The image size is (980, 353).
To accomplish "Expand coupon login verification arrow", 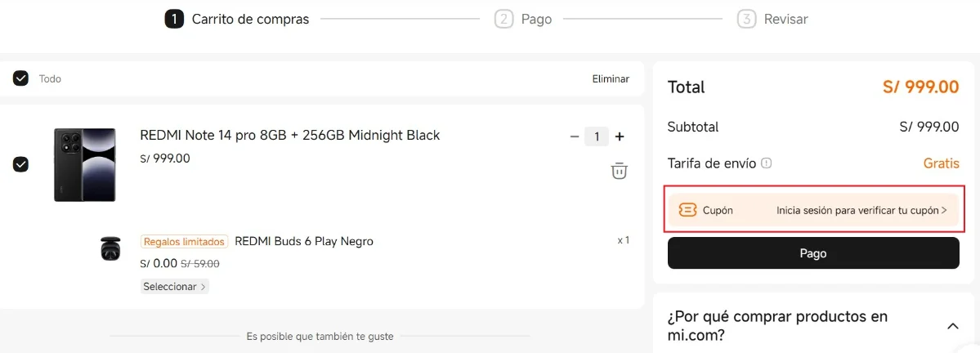I will (x=944, y=210).
